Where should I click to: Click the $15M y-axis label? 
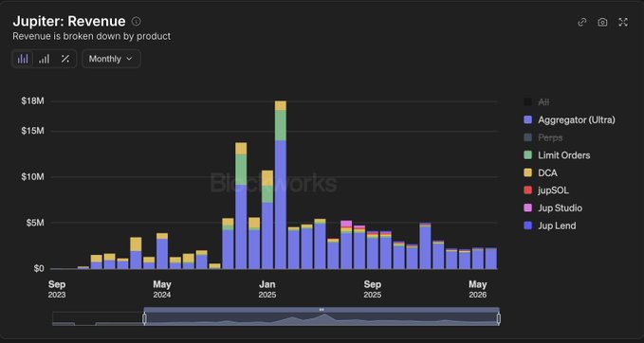[32, 131]
